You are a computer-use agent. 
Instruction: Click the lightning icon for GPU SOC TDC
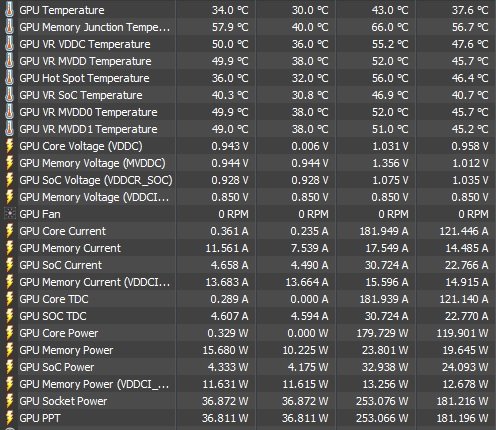(9, 316)
